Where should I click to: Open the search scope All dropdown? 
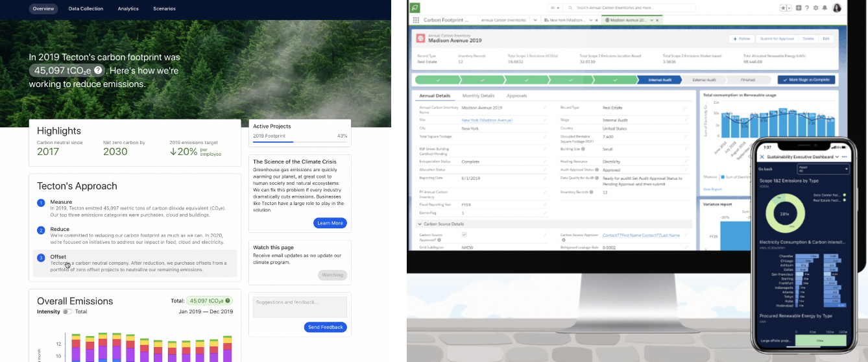555,8
